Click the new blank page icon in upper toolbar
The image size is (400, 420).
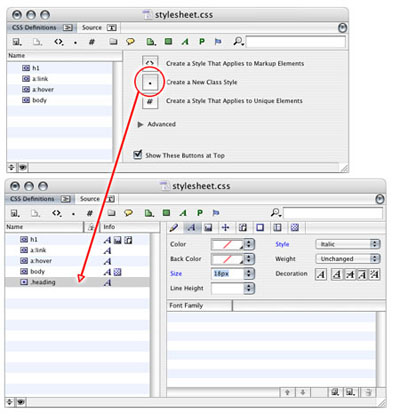[x=37, y=42]
